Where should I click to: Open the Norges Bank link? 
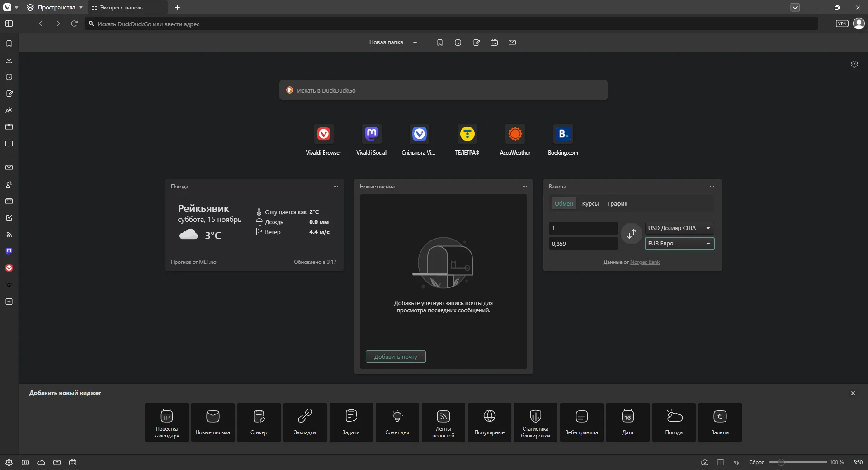[645, 262]
